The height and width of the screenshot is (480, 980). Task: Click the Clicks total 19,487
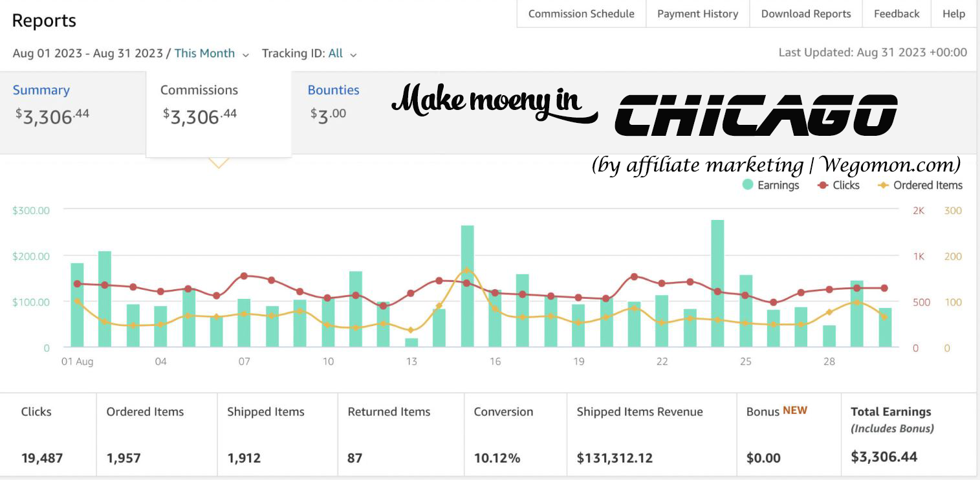42,458
